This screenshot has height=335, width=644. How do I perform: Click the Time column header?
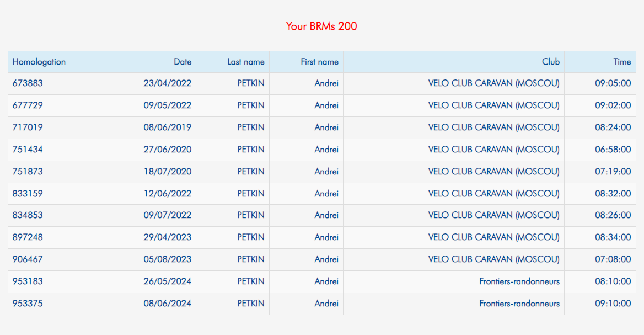[x=622, y=62]
